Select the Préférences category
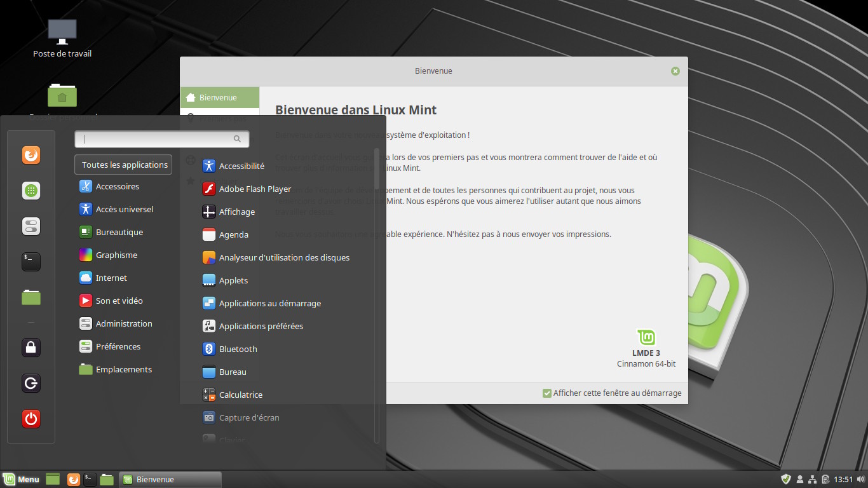This screenshot has width=868, height=488. pos(118,346)
